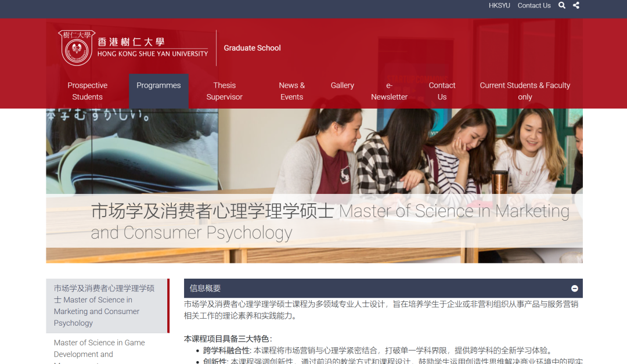Viewport: 627px width, 364px height.
Task: Click the Graduate School title link
Action: click(252, 48)
